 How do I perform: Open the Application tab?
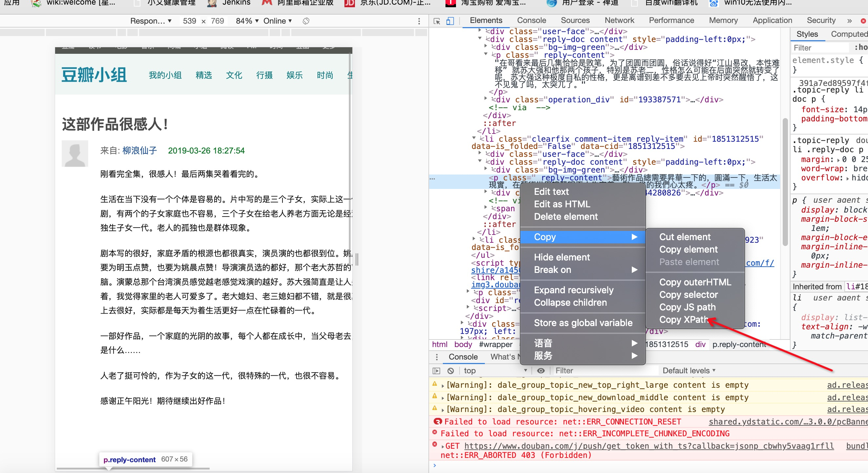pos(772,21)
